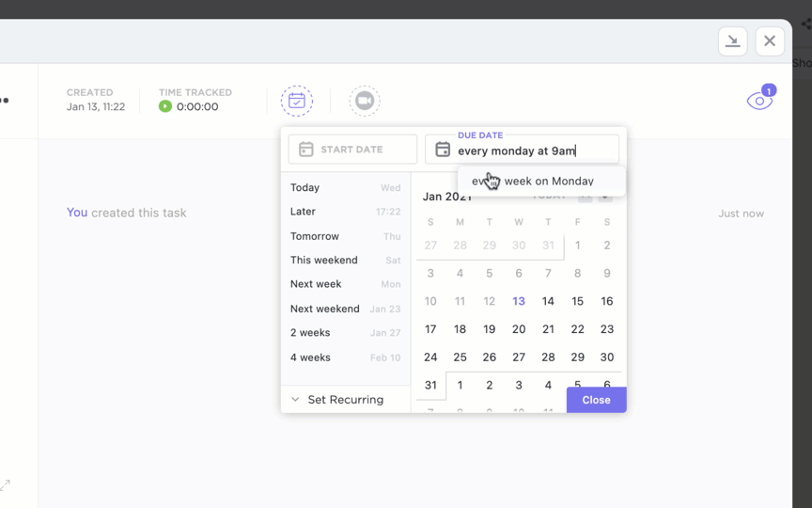812x508 pixels.
Task: Start the time tracker with the green play button
Action: click(165, 106)
